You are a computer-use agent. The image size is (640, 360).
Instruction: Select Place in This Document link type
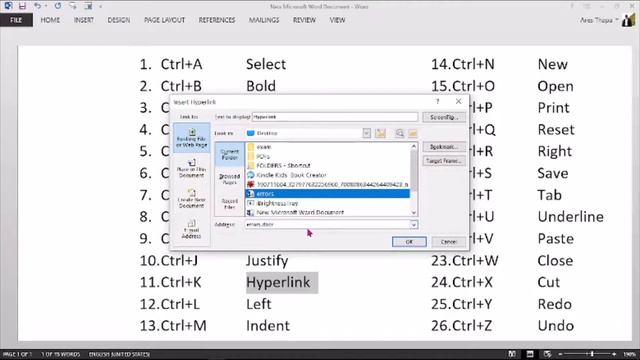pos(191,169)
